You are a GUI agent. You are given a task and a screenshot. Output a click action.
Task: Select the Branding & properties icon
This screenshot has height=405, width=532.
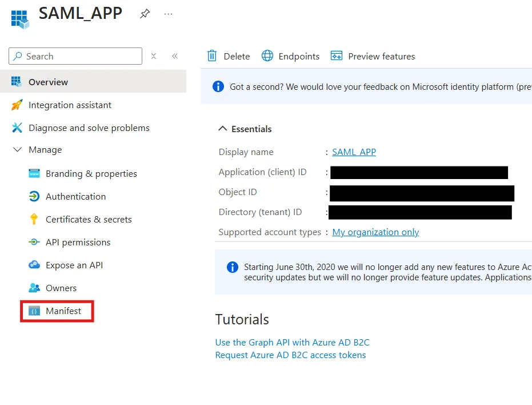point(33,173)
